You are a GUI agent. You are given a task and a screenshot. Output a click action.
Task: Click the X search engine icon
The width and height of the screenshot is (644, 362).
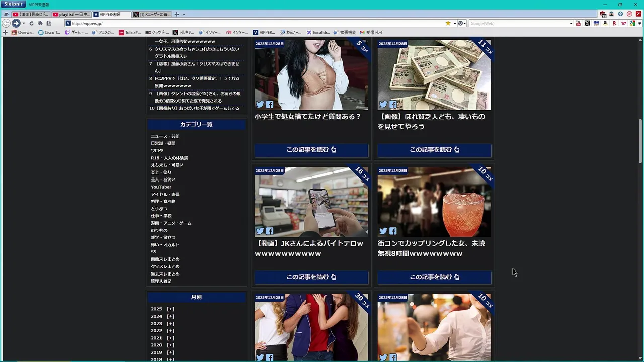click(587, 23)
